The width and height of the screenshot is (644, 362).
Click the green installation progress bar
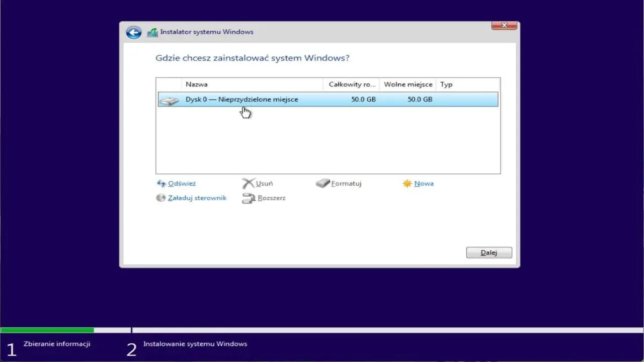(47, 330)
